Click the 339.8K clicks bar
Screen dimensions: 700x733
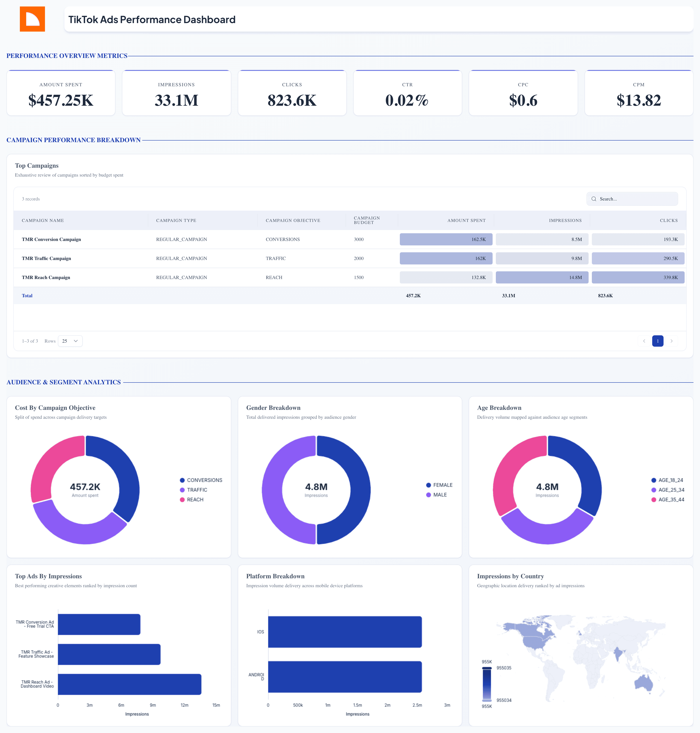pyautogui.click(x=638, y=278)
